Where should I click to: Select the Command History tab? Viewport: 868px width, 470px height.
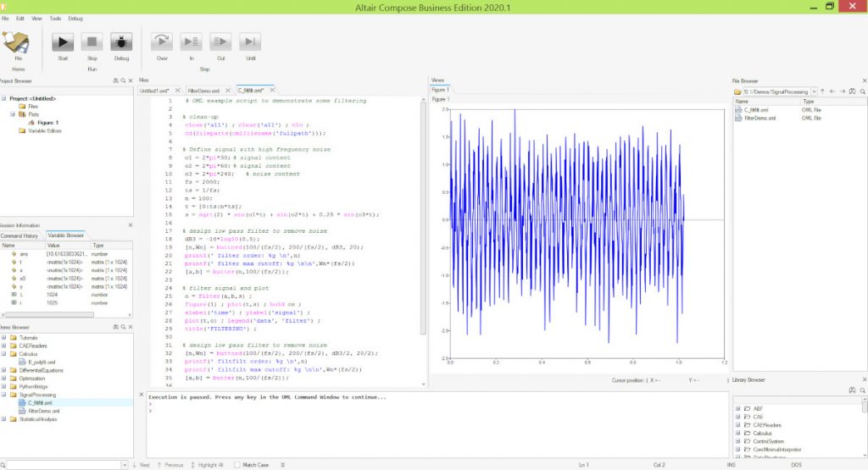coord(21,235)
